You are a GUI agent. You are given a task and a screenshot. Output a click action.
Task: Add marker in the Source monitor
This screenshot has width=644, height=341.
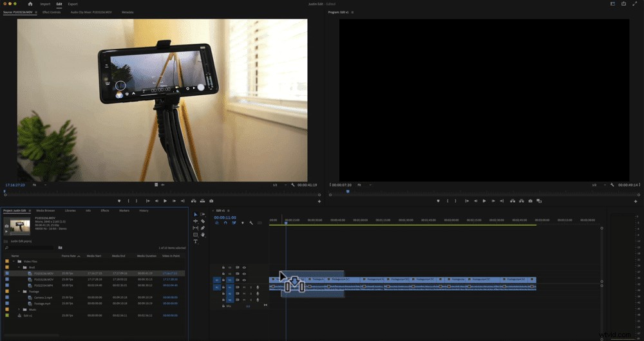point(120,201)
